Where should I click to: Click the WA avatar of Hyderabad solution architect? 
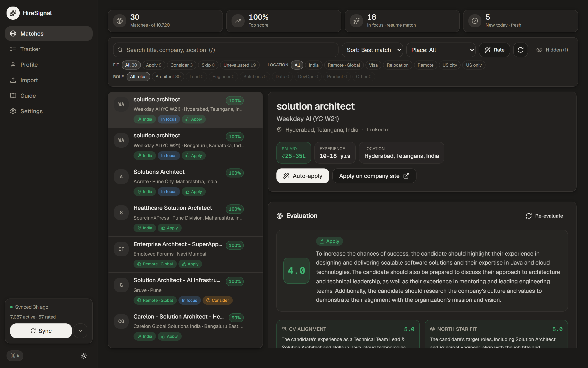(121, 104)
